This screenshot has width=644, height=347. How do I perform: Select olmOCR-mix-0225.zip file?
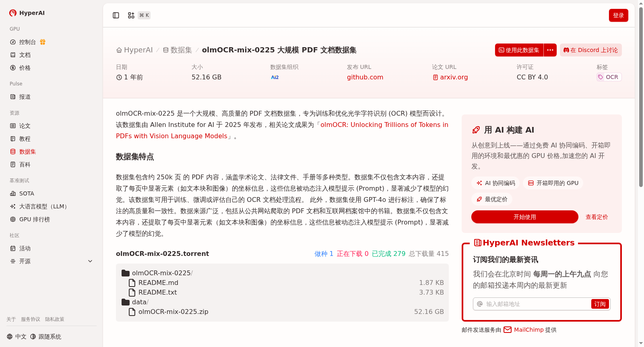[282, 312]
